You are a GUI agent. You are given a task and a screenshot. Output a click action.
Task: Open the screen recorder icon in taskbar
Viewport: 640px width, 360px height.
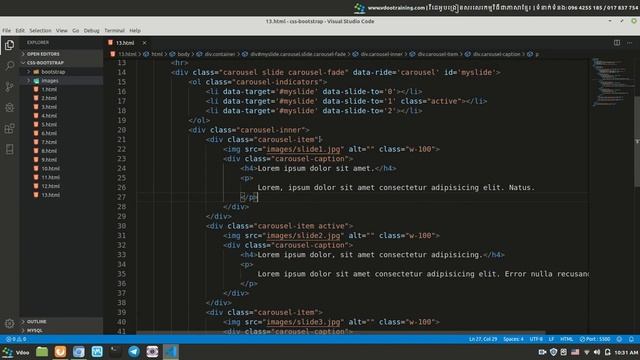(152, 351)
